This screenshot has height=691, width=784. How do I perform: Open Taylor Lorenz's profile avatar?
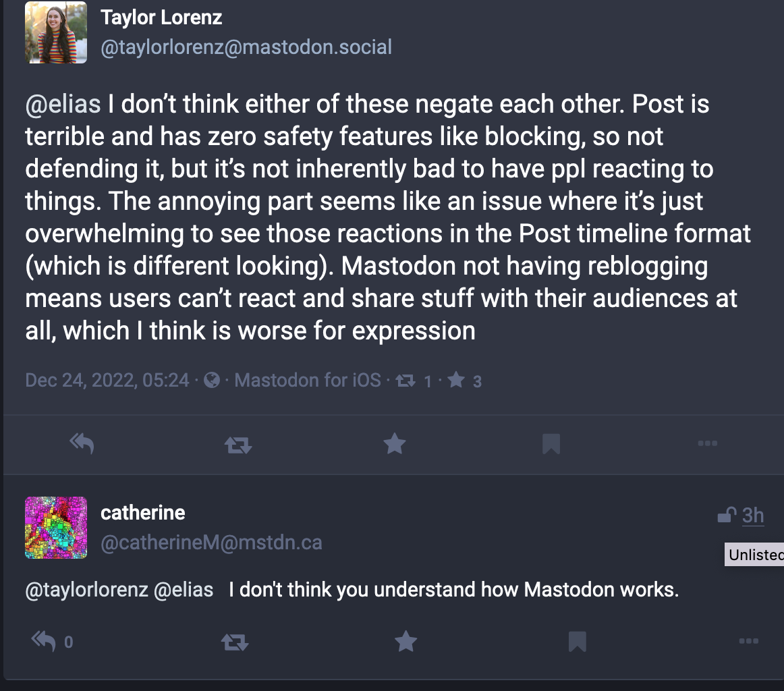pyautogui.click(x=56, y=32)
